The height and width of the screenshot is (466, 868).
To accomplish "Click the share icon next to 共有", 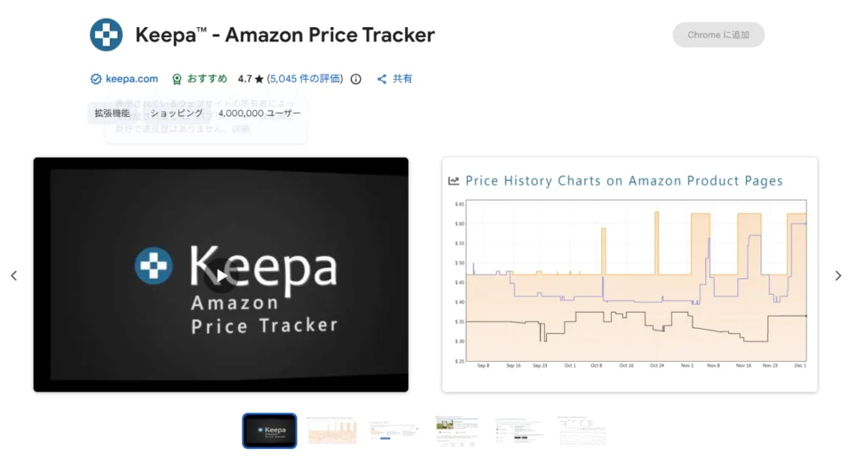I will [382, 79].
